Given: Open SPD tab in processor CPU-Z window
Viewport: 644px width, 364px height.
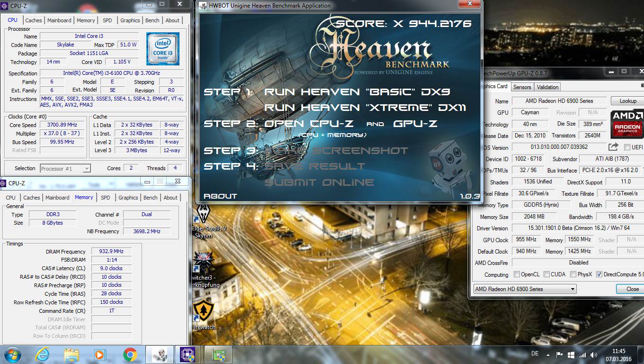Looking at the screenshot, I should (107, 20).
